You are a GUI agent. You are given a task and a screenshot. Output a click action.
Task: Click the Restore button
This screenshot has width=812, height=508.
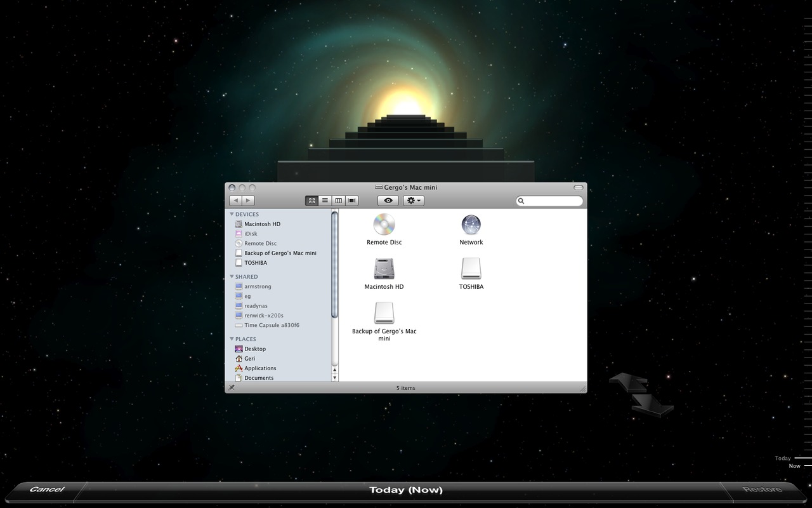tap(763, 489)
